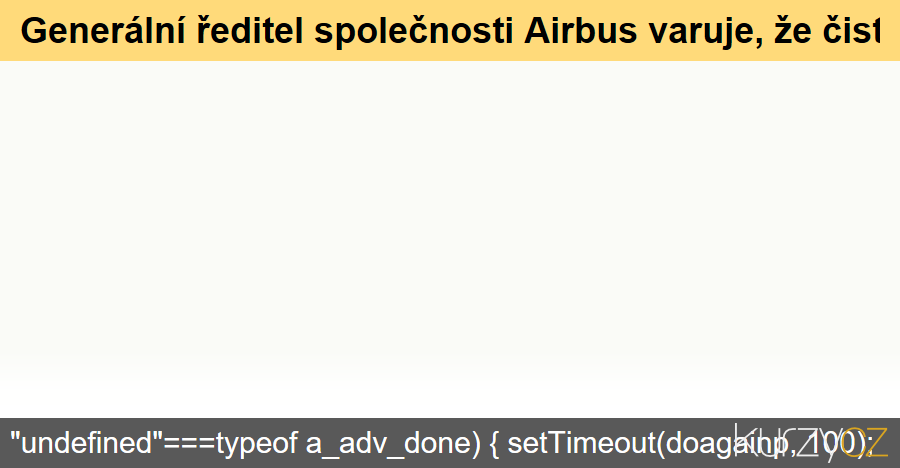Image resolution: width=900 pixels, height=468 pixels.
Task: Open the Airbus headline article
Action: pyautogui.click(x=450, y=30)
